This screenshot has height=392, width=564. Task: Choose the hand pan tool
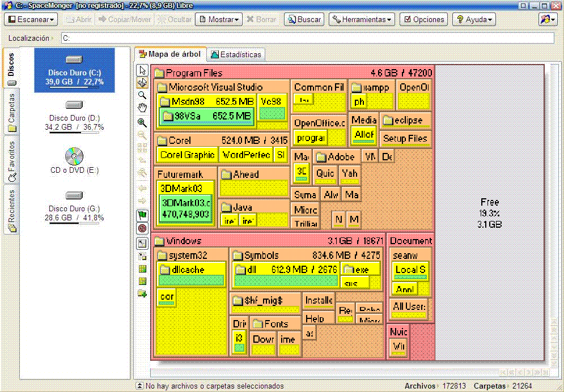point(142,108)
